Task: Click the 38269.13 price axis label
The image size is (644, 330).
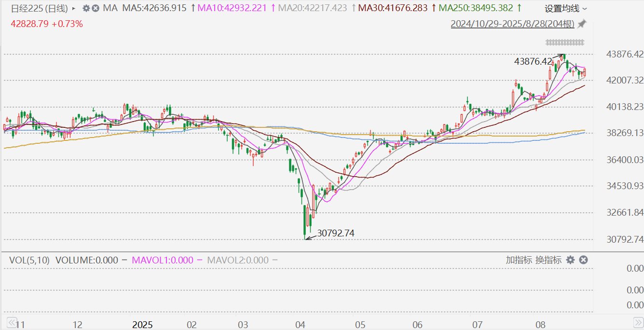Action: [x=624, y=133]
